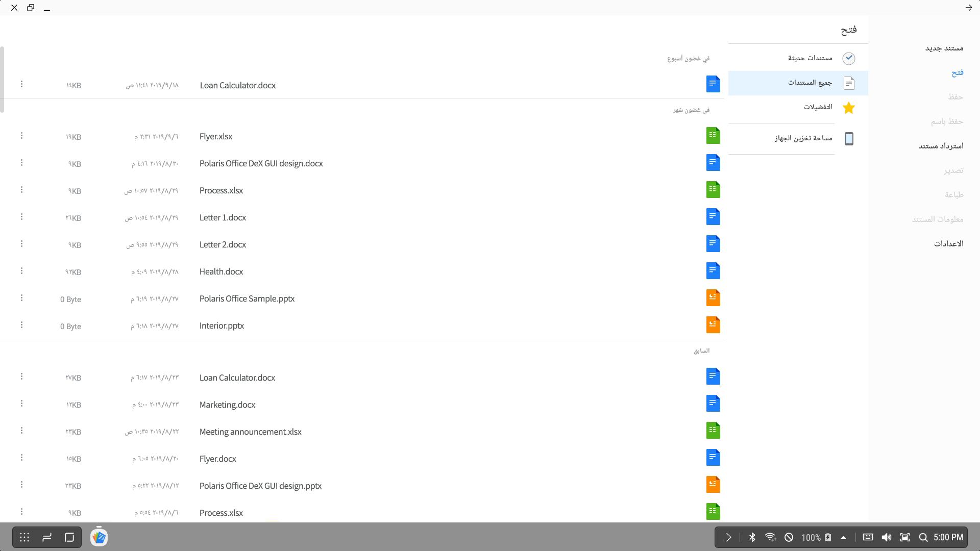Viewport: 980px width, 551px height.
Task: Click the Bluetooth icon in system tray
Action: [x=752, y=537]
